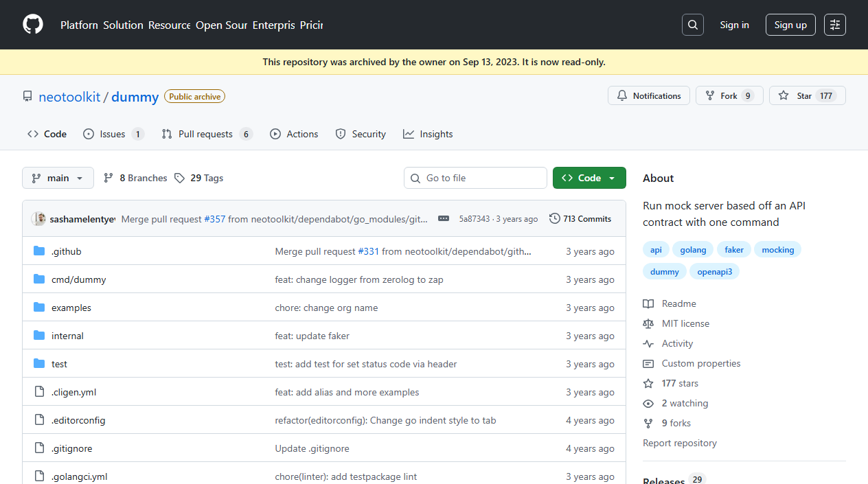Switch to the Code tab
The height and width of the screenshot is (484, 868).
pos(47,134)
